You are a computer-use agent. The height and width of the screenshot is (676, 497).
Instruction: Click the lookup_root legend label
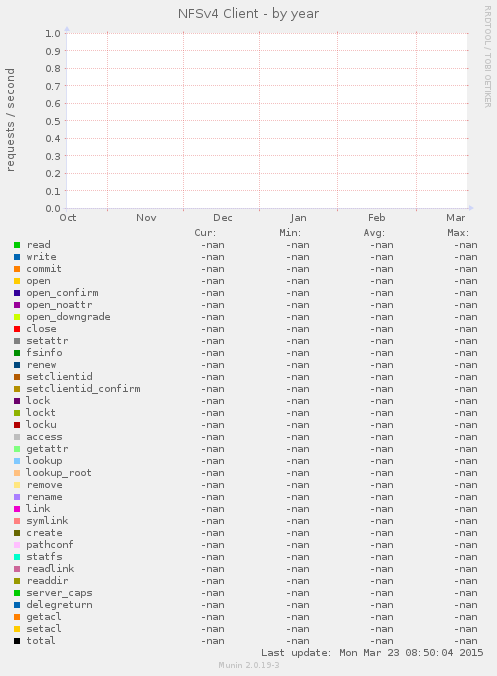point(59,473)
